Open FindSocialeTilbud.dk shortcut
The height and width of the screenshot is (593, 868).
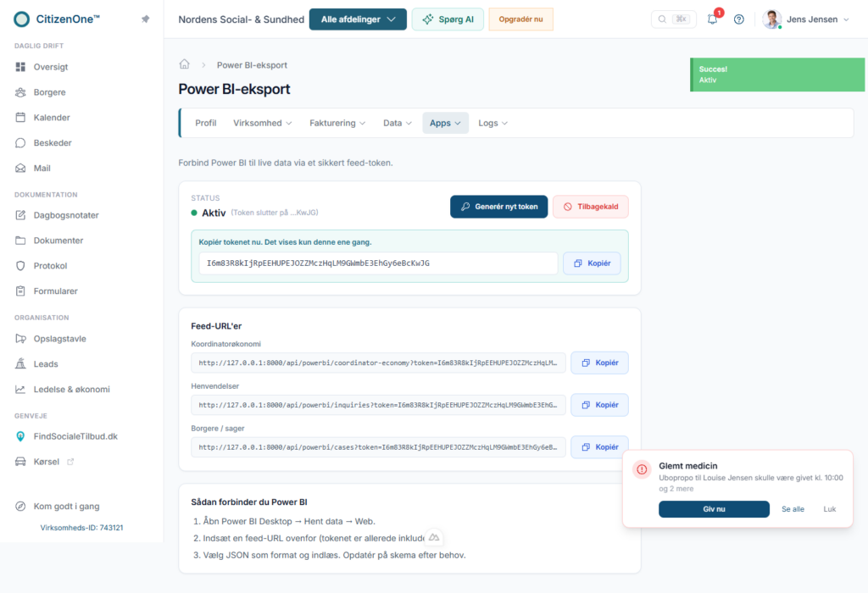pos(75,436)
